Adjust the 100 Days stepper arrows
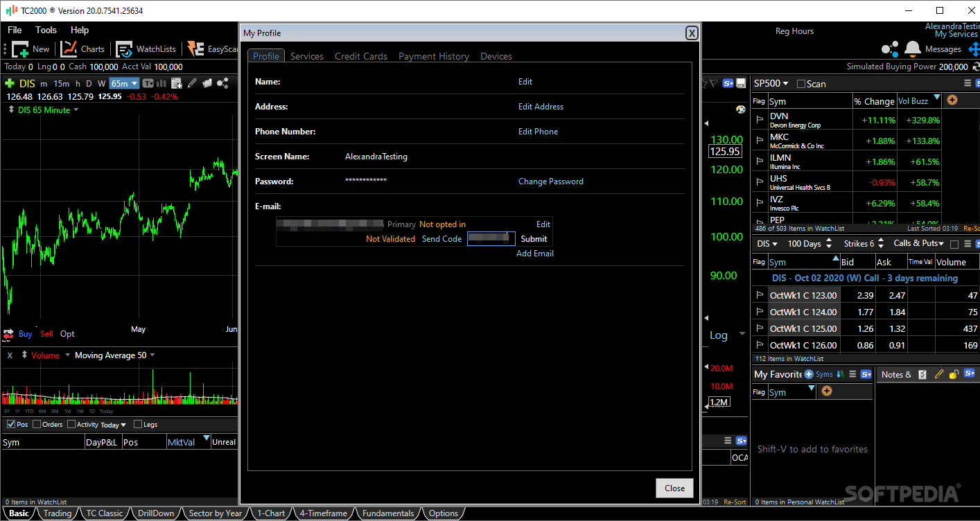 [x=828, y=244]
